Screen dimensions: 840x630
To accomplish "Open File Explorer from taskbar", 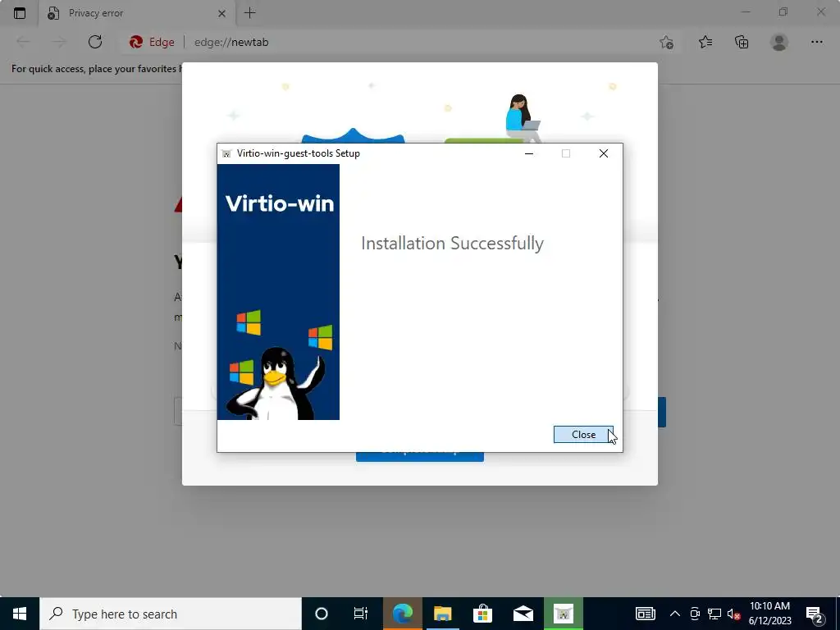I will pyautogui.click(x=442, y=614).
